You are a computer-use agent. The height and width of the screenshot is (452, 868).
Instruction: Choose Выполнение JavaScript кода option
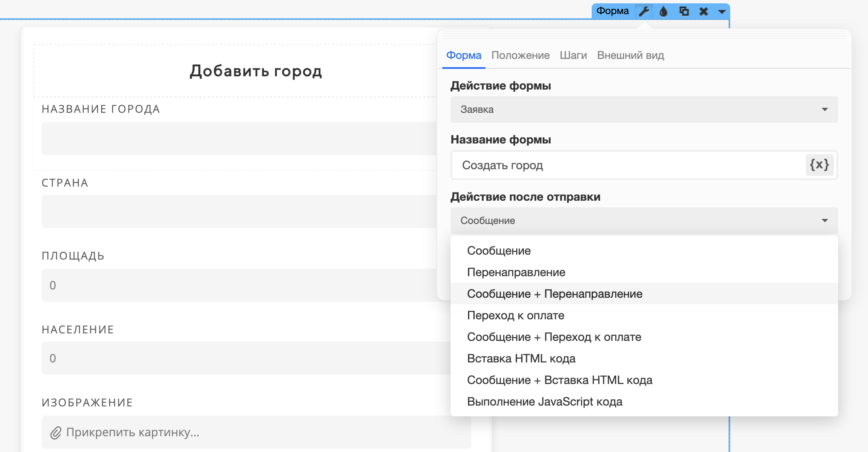pyautogui.click(x=644, y=401)
